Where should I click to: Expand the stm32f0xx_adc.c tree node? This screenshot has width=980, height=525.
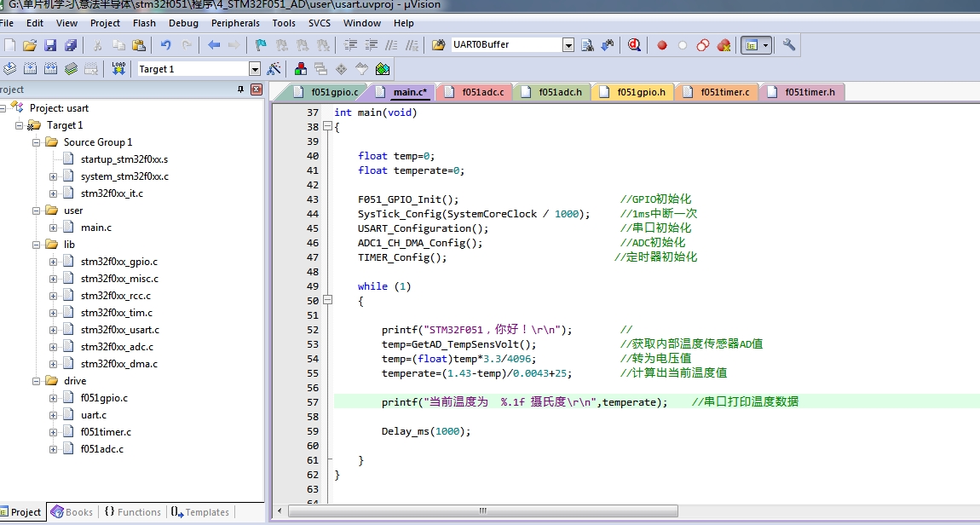[53, 347]
